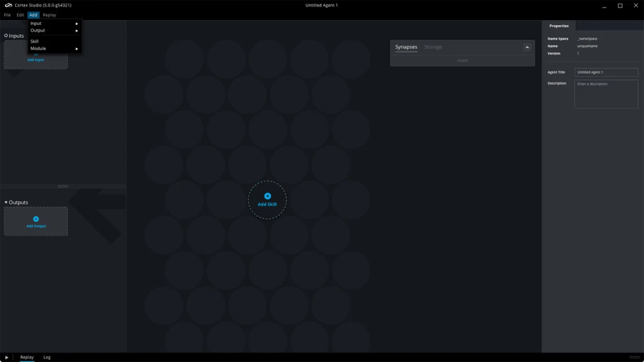
Task: Open the Edit menu
Action: tap(21, 14)
